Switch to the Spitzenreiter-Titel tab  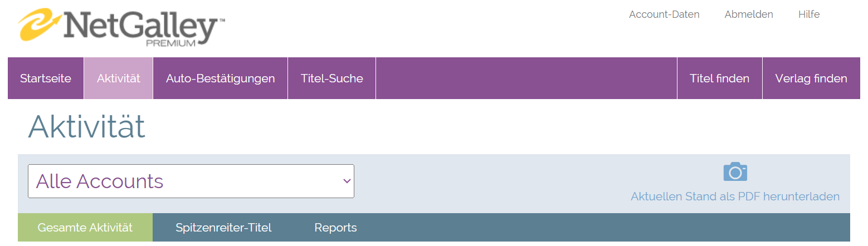[223, 228]
